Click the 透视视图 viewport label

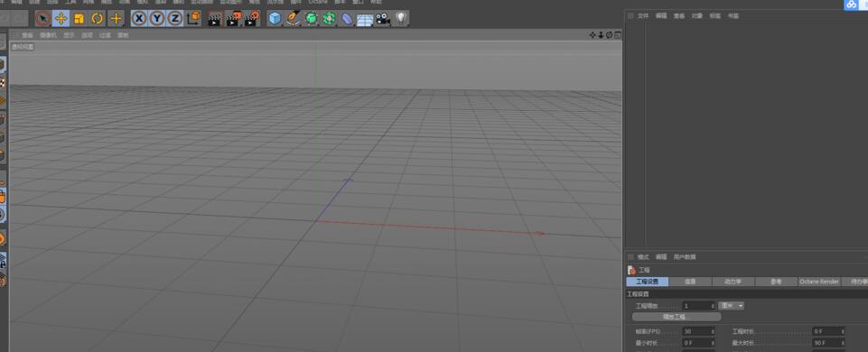point(23,47)
